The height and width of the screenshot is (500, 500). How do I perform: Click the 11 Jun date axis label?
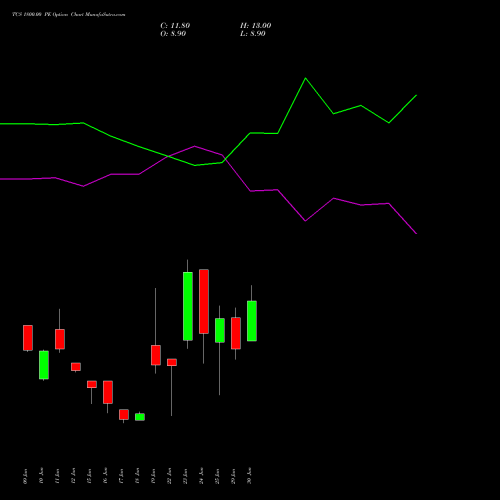pyautogui.click(x=58, y=476)
